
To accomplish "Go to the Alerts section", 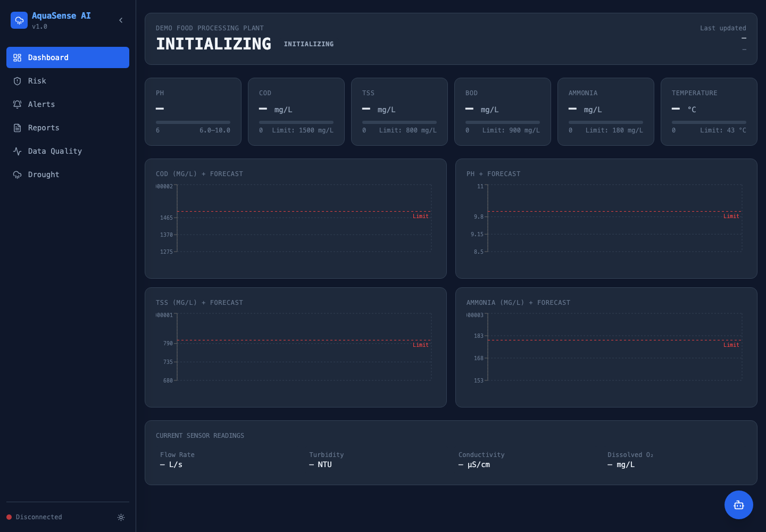I will pyautogui.click(x=68, y=104).
